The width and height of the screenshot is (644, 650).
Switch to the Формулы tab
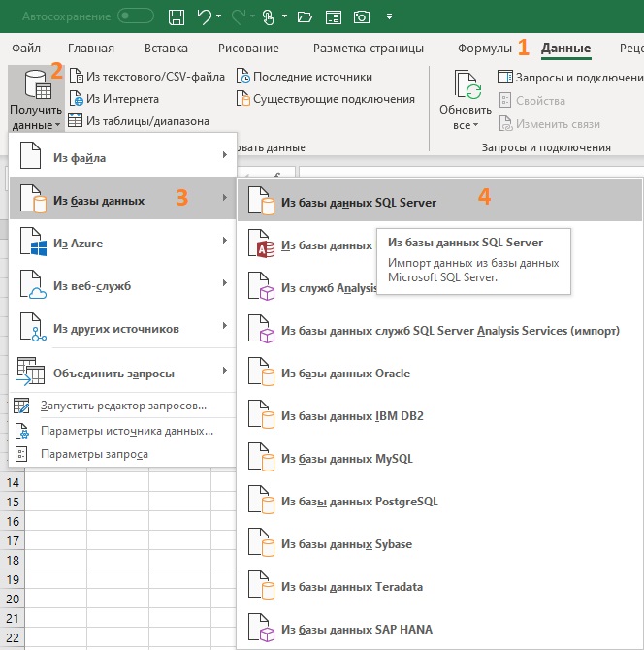(x=484, y=49)
